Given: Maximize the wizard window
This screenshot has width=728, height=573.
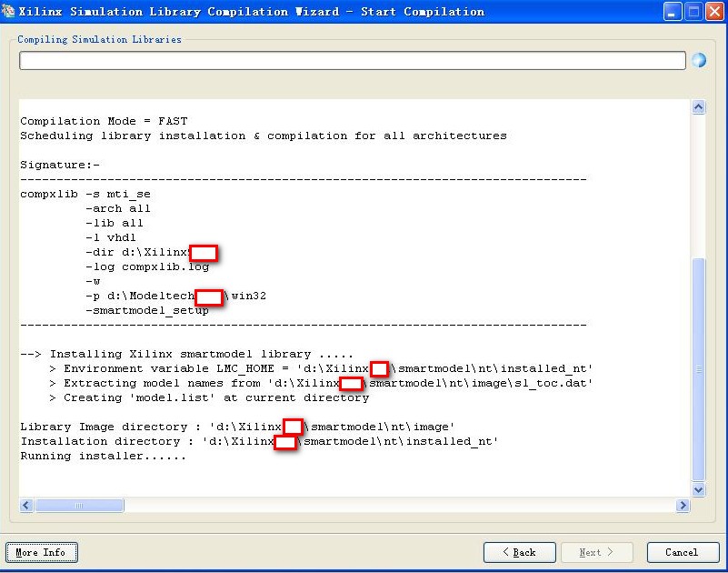Looking at the screenshot, I should pyautogui.click(x=693, y=12).
